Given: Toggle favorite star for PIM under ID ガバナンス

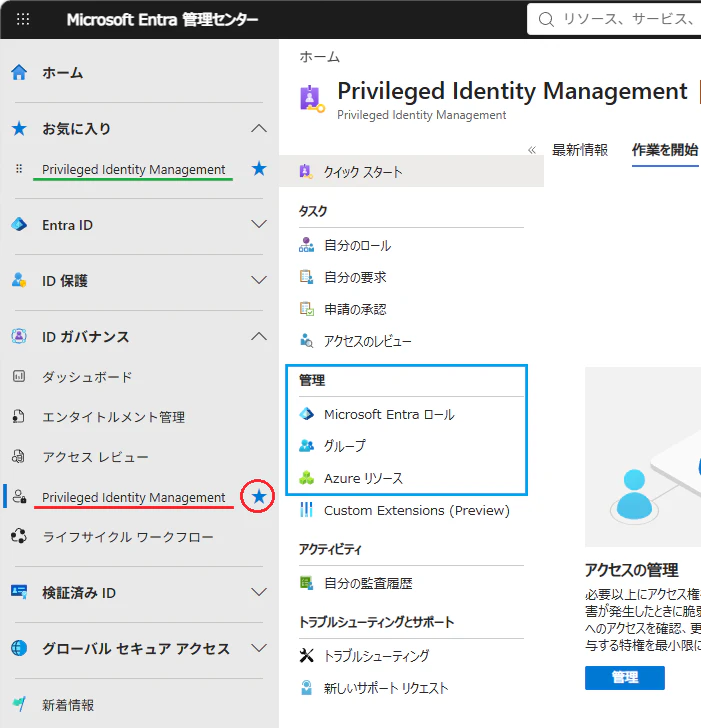Looking at the screenshot, I should pyautogui.click(x=259, y=497).
